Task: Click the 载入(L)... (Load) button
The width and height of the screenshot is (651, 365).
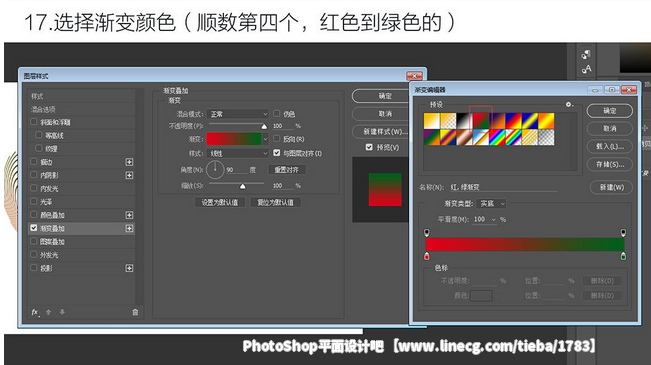Action: coord(609,147)
